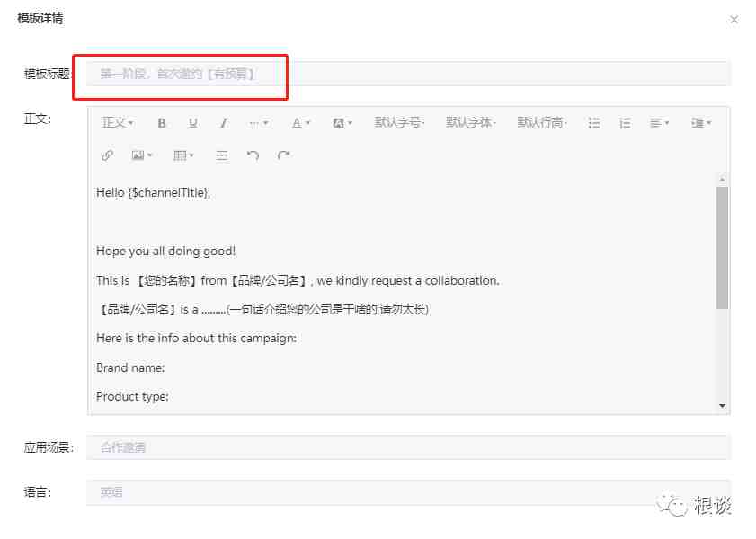Screen dimensions: 756x539
Task: Open indent options dropdown
Action: point(700,123)
